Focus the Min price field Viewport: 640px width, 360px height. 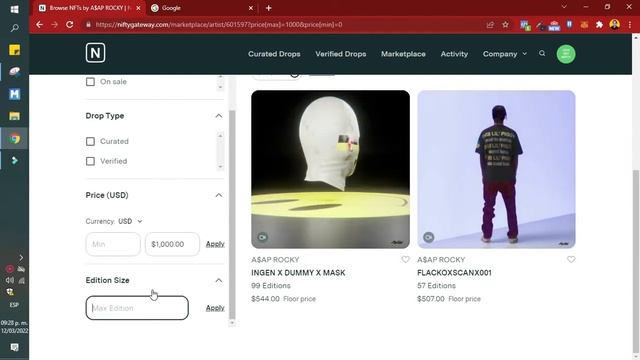coord(113,244)
